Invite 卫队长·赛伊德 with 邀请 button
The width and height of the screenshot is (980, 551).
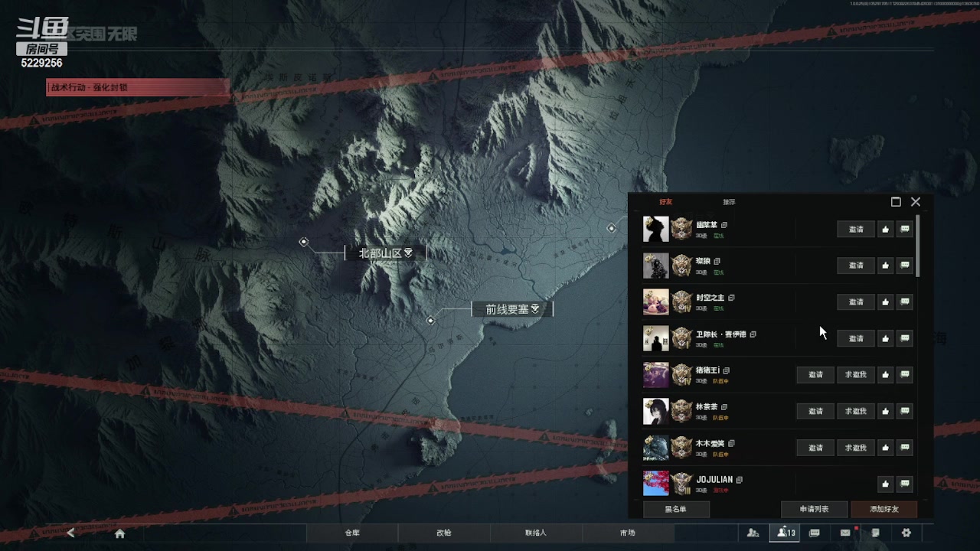(856, 338)
